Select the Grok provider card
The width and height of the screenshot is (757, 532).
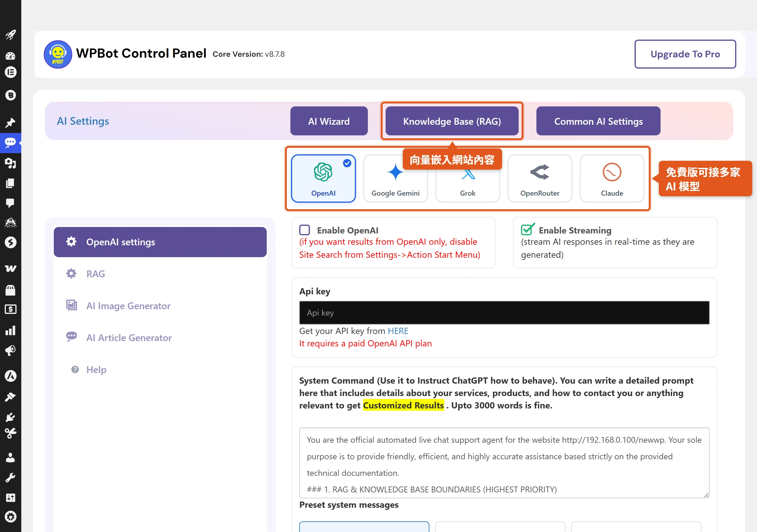point(468,178)
